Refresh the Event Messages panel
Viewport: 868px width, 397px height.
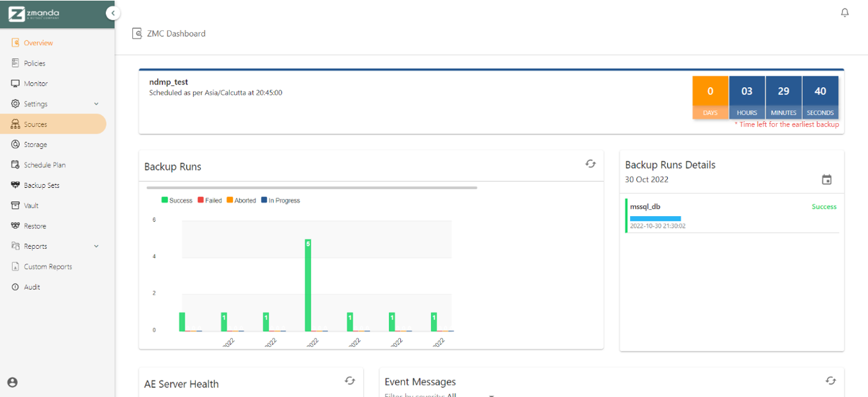tap(831, 380)
